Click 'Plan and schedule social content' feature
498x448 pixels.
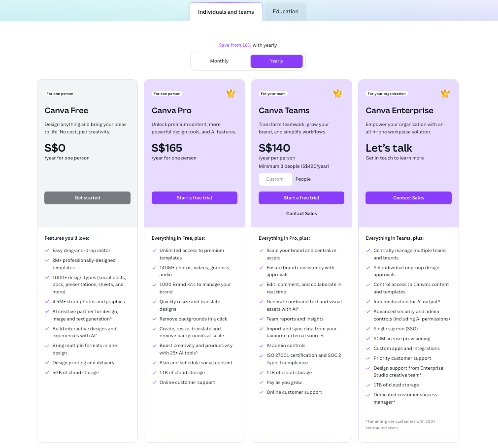click(196, 363)
